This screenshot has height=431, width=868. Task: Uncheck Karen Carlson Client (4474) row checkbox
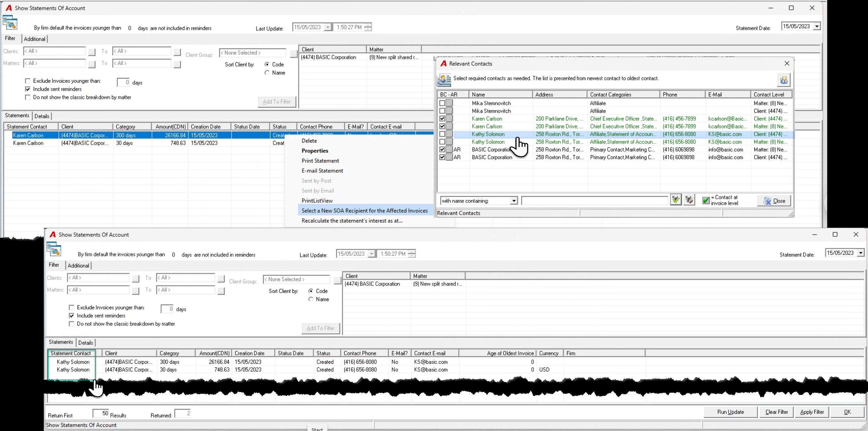(442, 118)
